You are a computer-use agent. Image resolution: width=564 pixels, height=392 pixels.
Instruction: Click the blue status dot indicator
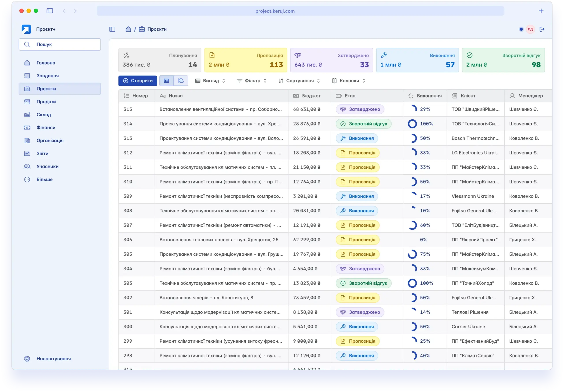click(521, 29)
